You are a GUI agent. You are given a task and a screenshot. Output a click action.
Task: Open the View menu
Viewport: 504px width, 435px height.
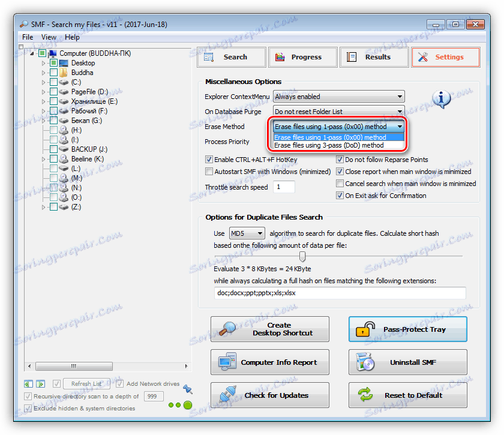[x=49, y=37]
